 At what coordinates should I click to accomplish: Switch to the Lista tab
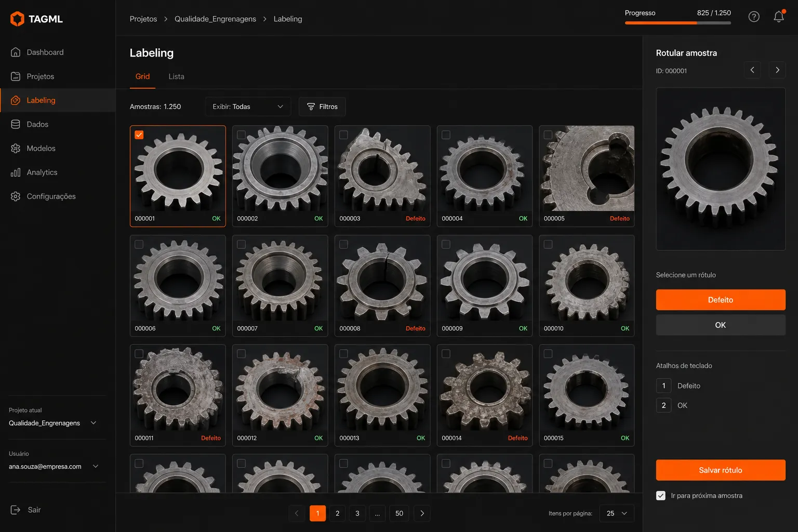pos(177,76)
